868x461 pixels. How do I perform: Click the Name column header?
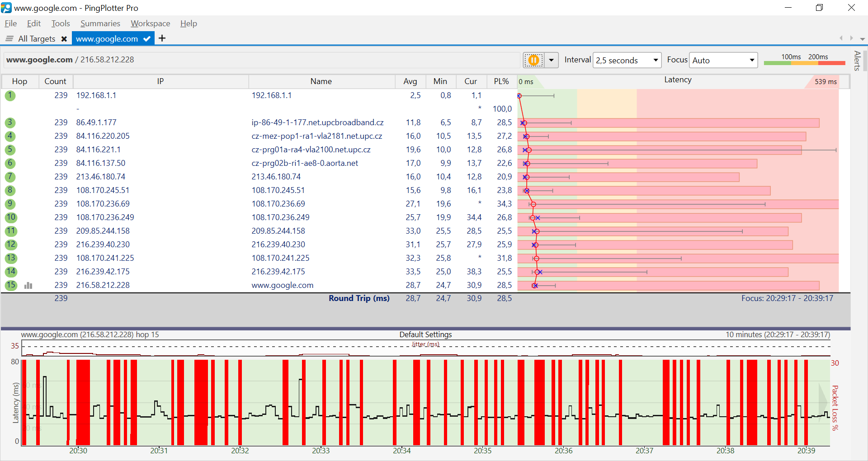[x=321, y=81]
